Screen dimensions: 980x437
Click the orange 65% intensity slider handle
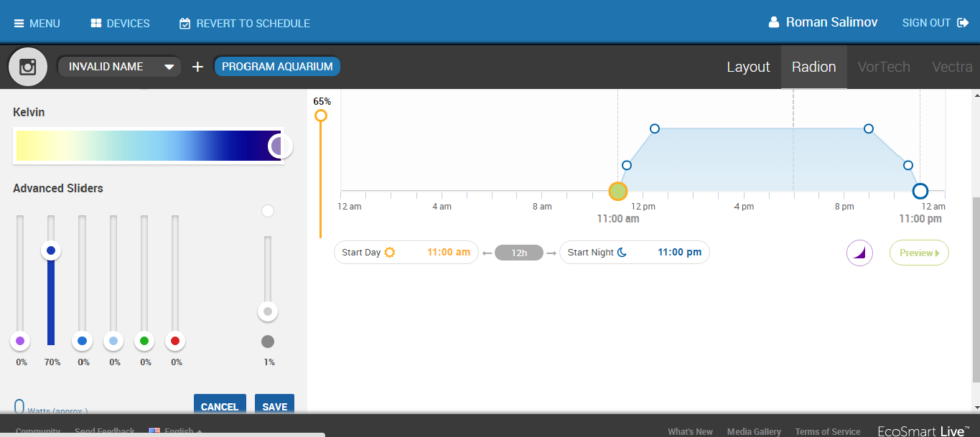point(321,116)
